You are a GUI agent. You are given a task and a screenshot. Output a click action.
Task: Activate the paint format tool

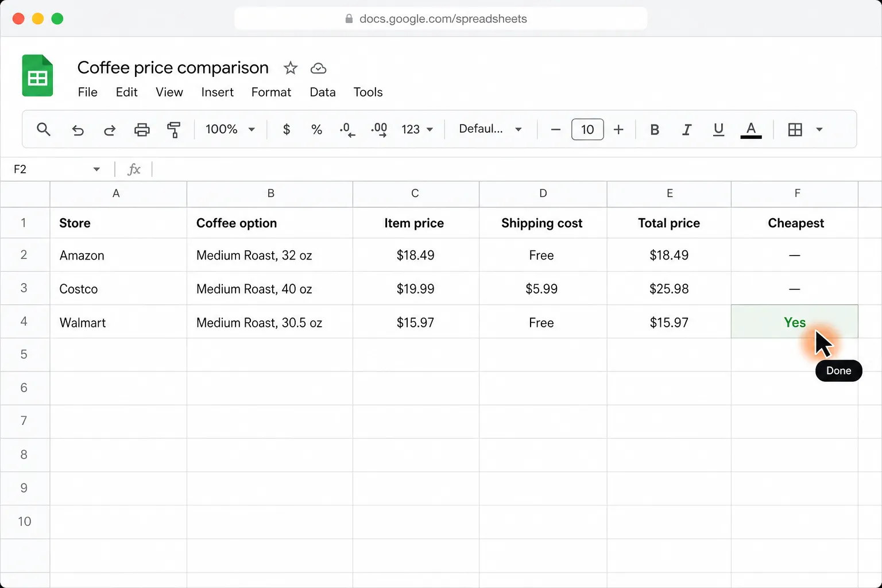(173, 130)
